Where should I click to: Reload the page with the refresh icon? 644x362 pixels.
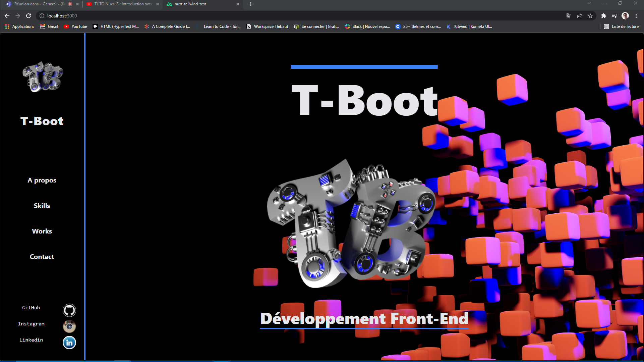point(28,16)
